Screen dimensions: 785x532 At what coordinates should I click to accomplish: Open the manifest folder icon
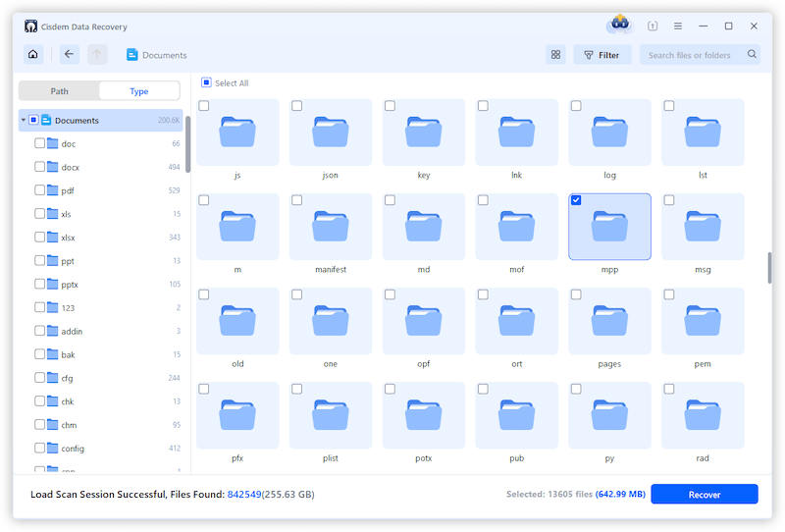331,227
